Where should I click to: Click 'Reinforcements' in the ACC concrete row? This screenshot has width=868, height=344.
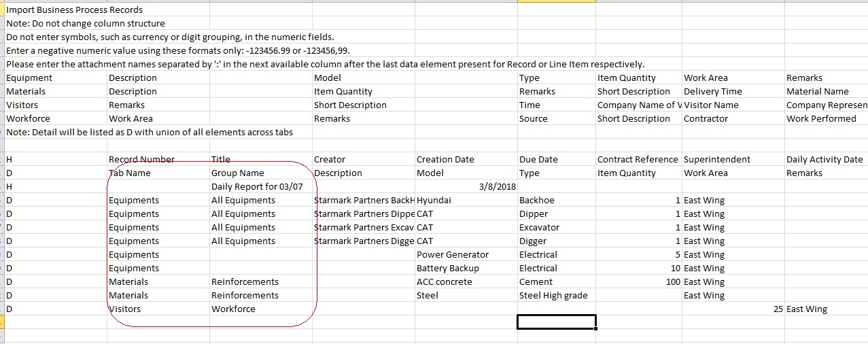click(x=261, y=281)
